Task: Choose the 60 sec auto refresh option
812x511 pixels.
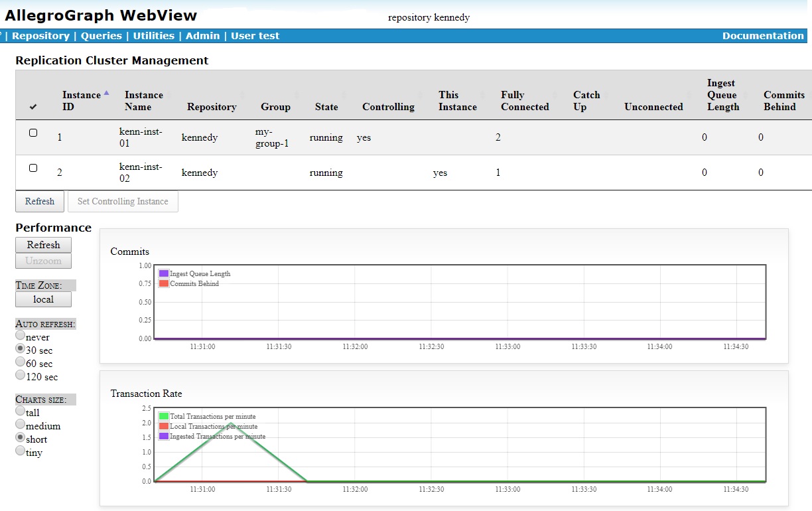Action: [x=21, y=361]
